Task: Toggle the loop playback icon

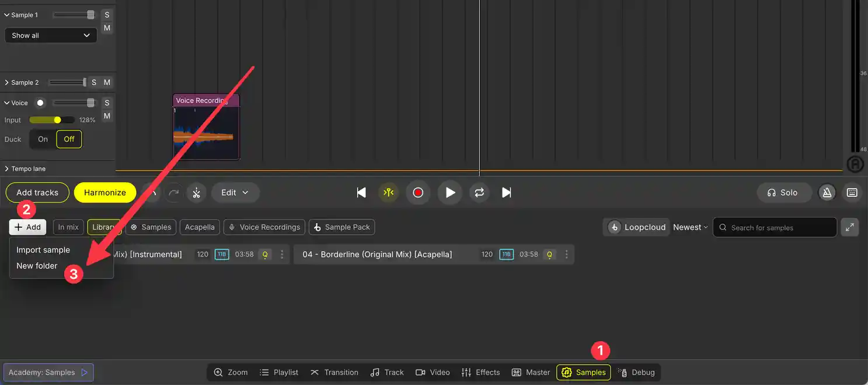Action: pyautogui.click(x=479, y=193)
